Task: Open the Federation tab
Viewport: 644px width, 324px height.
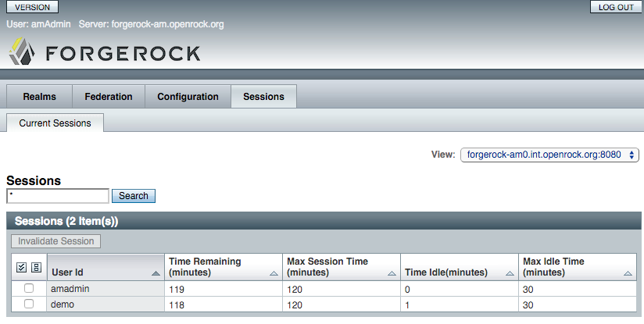Action: pos(109,96)
